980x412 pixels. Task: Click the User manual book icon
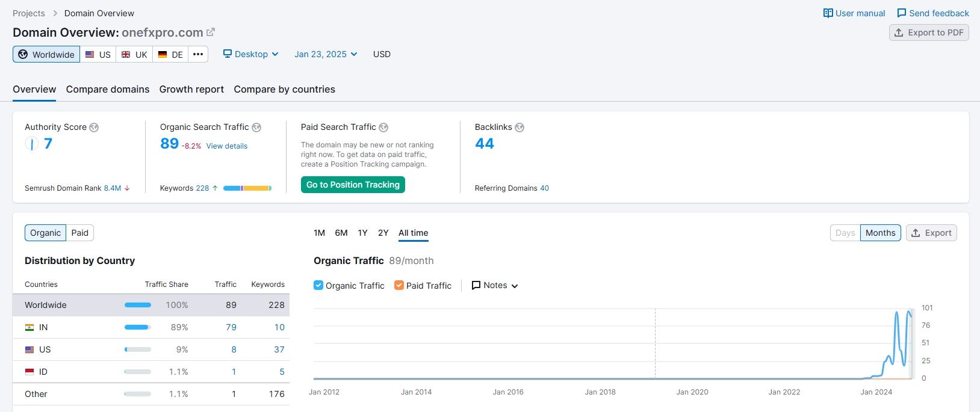[828, 13]
